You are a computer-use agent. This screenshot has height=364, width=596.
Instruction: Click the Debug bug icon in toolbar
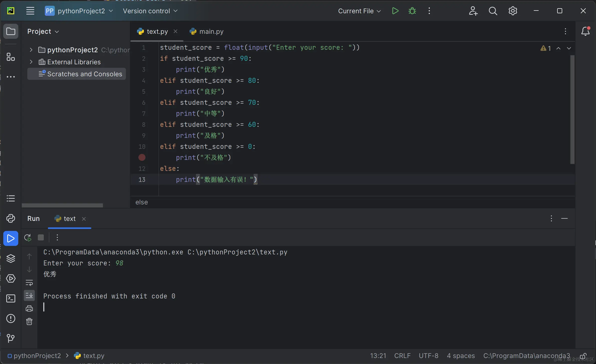tap(412, 11)
